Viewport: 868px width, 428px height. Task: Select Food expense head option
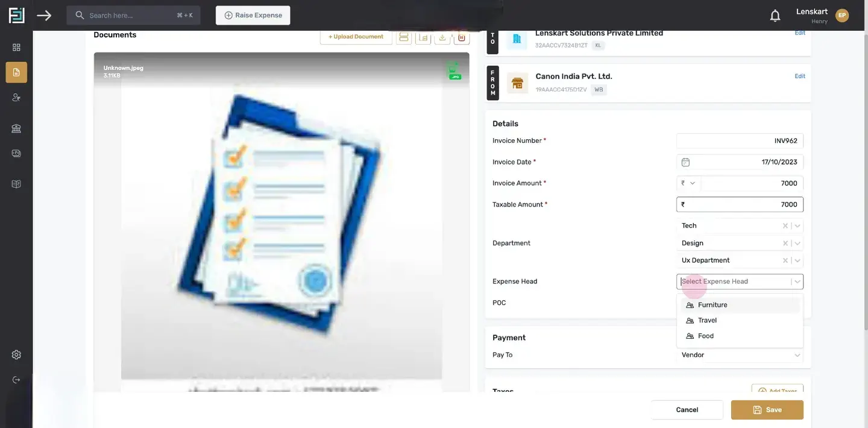point(740,336)
